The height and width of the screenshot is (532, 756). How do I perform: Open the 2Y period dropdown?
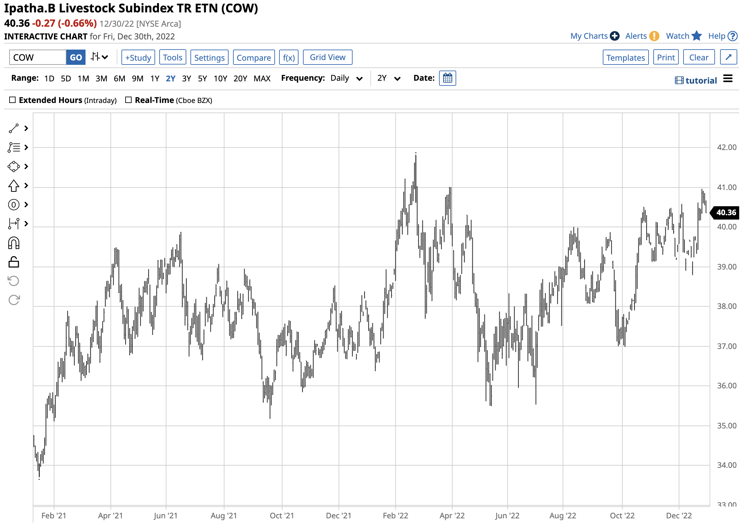click(388, 78)
